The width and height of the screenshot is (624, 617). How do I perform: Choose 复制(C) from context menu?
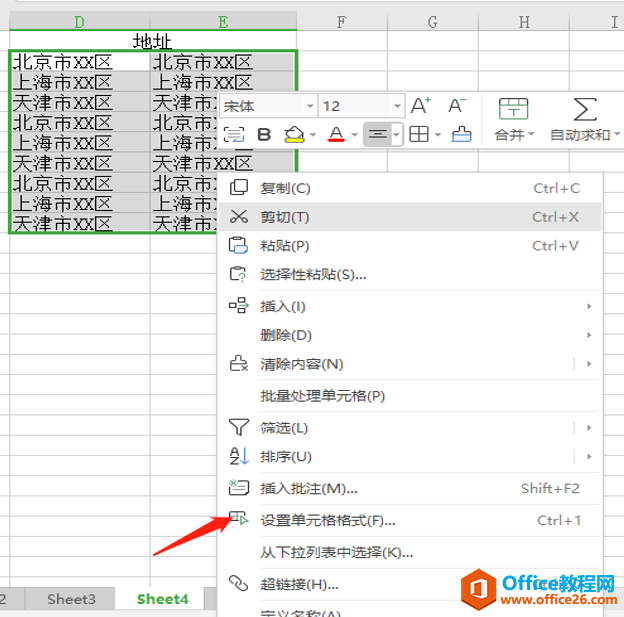click(410, 188)
